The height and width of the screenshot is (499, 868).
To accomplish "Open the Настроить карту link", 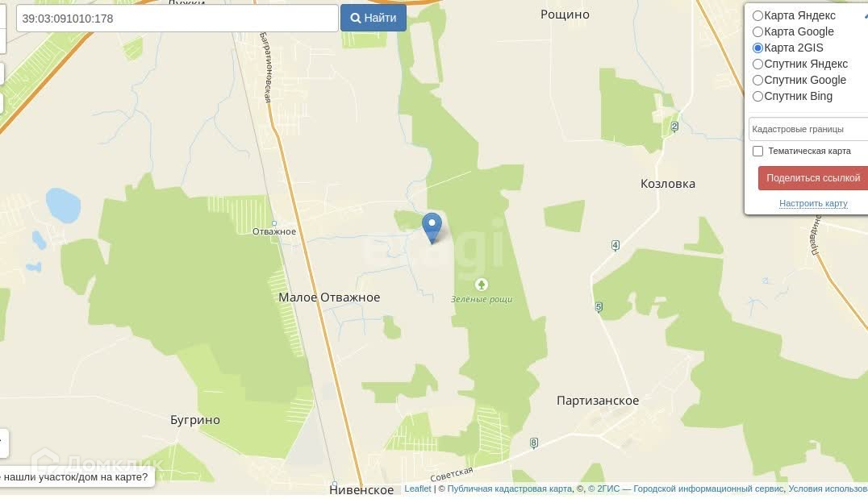I will click(x=813, y=204).
